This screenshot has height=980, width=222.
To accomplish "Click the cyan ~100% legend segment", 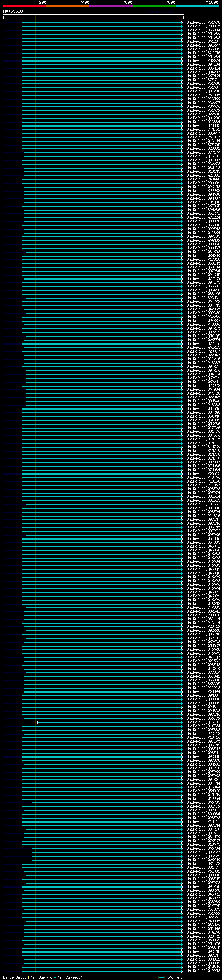I will (197, 6).
